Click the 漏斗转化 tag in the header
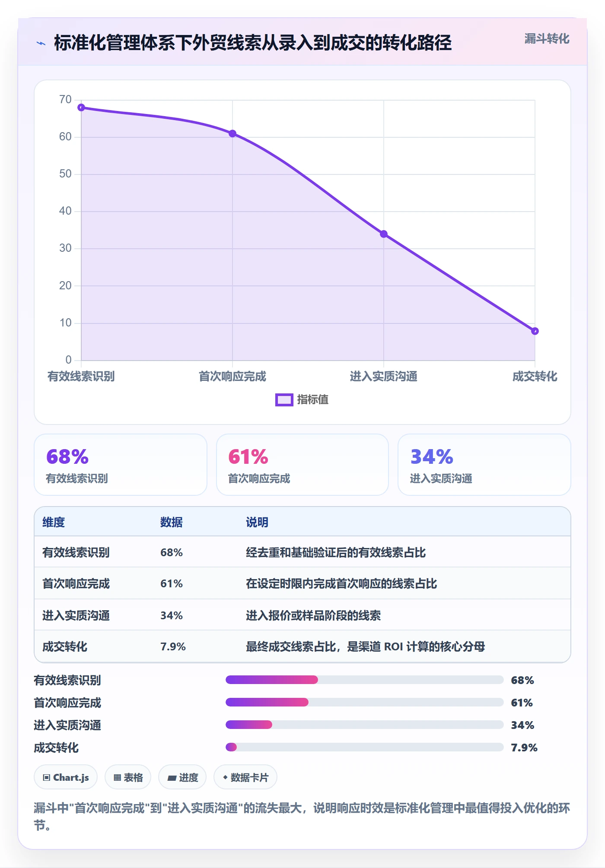This screenshot has width=605, height=868. point(547,39)
